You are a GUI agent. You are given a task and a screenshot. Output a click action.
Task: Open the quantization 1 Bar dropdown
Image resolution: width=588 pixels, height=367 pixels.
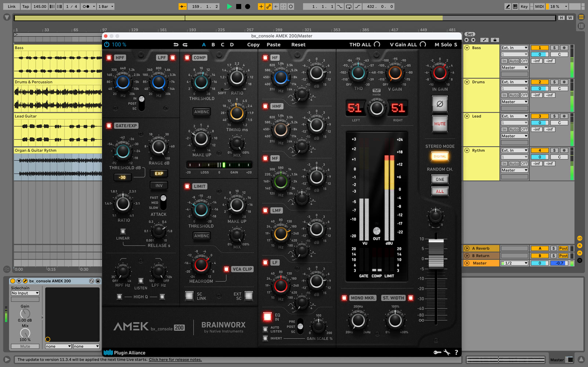pyautogui.click(x=106, y=6)
